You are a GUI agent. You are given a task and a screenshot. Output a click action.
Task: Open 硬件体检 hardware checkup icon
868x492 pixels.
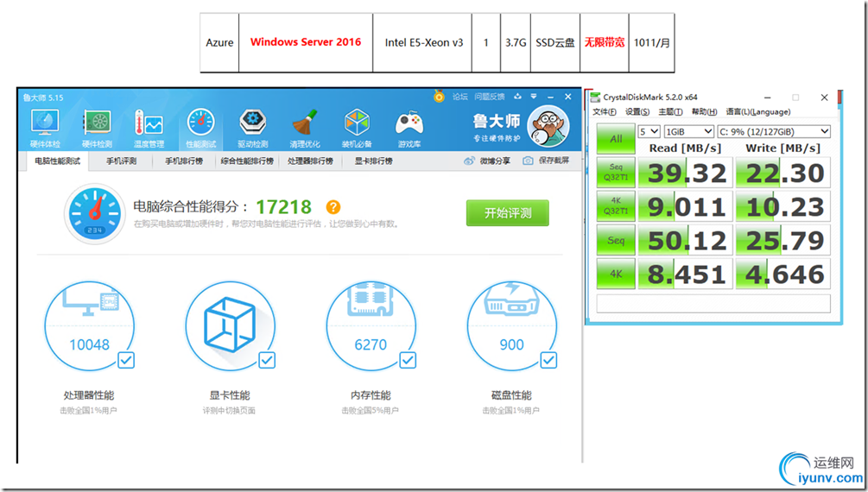[x=45, y=129]
